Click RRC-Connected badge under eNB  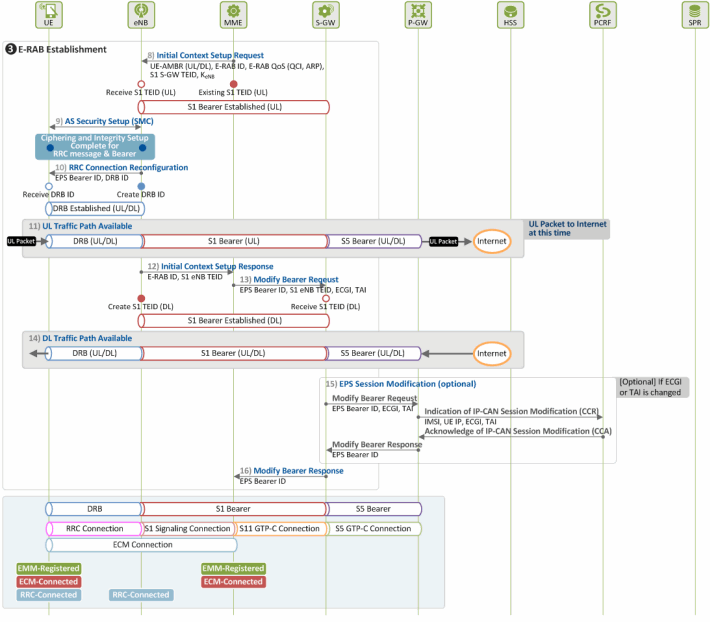click(x=141, y=595)
